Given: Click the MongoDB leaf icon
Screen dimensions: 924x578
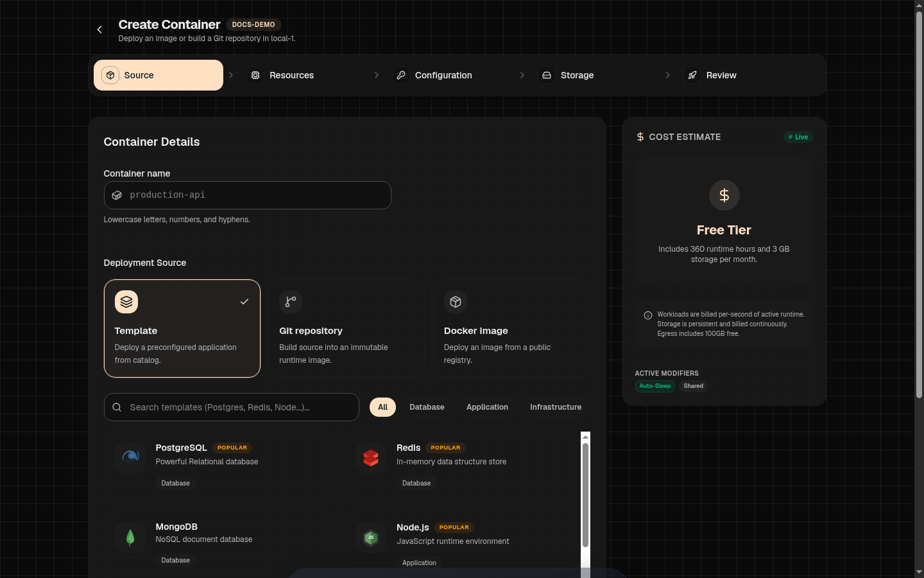Looking at the screenshot, I should (130, 538).
